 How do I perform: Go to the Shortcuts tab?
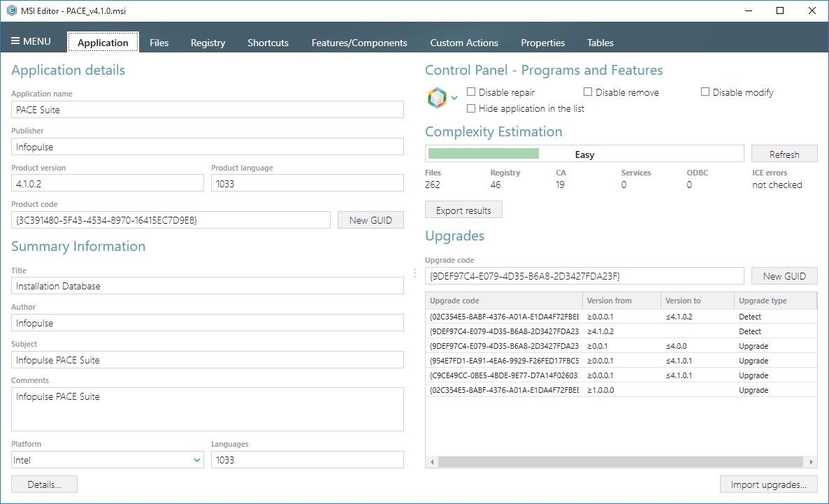[x=268, y=43]
